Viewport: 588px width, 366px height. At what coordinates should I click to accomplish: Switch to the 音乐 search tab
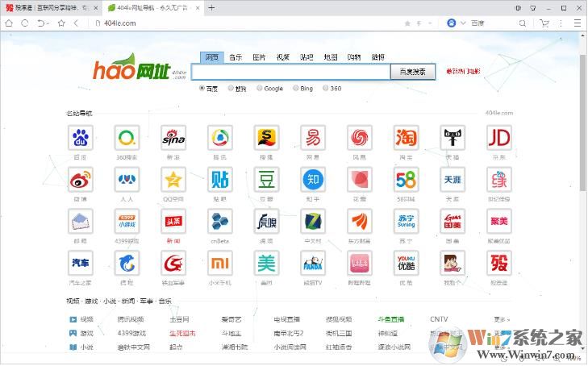point(236,57)
